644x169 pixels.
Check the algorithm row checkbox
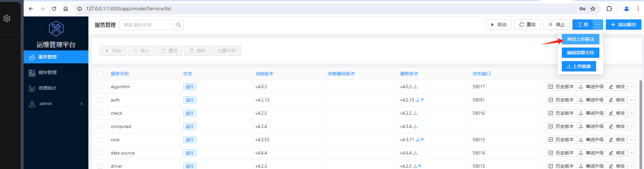(100, 87)
